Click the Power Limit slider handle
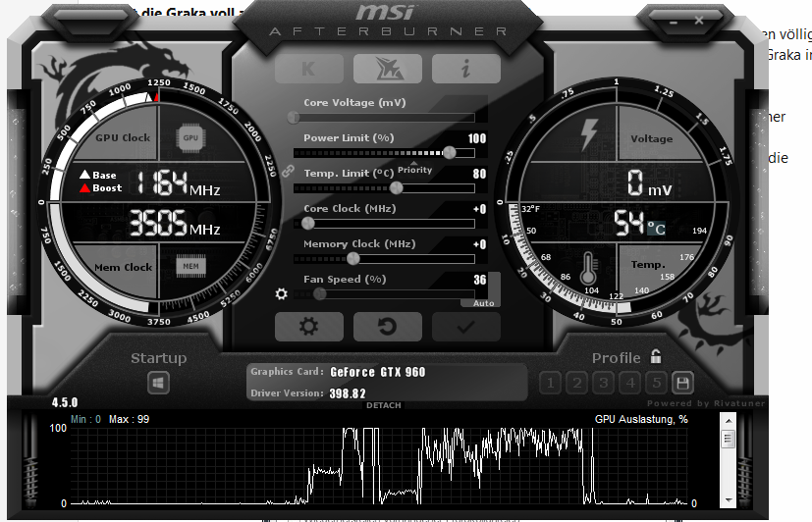This screenshot has height=522, width=812. [x=450, y=153]
